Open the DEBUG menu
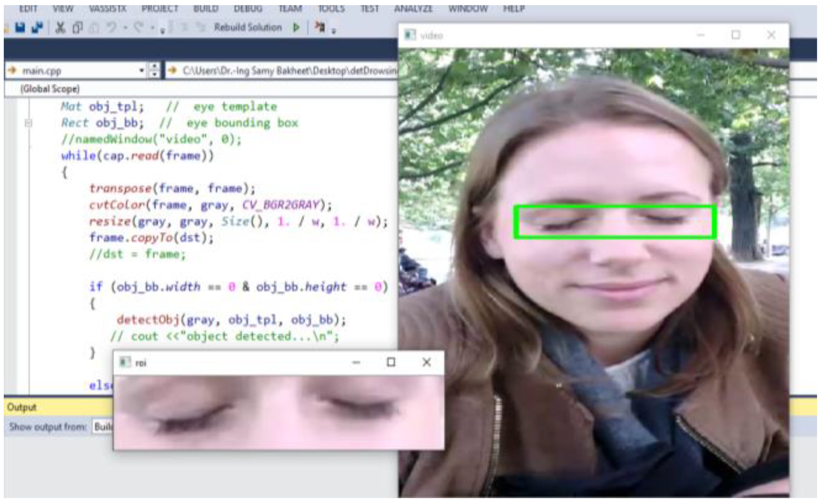Screen dimensions: 823x504 click(248, 8)
